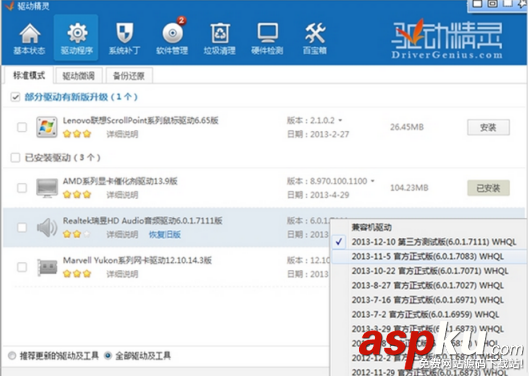Select 2013-10-22 官方正式版 6.0.1.7071 entry
Viewport: 529px width, 376px height.
pyautogui.click(x=429, y=271)
